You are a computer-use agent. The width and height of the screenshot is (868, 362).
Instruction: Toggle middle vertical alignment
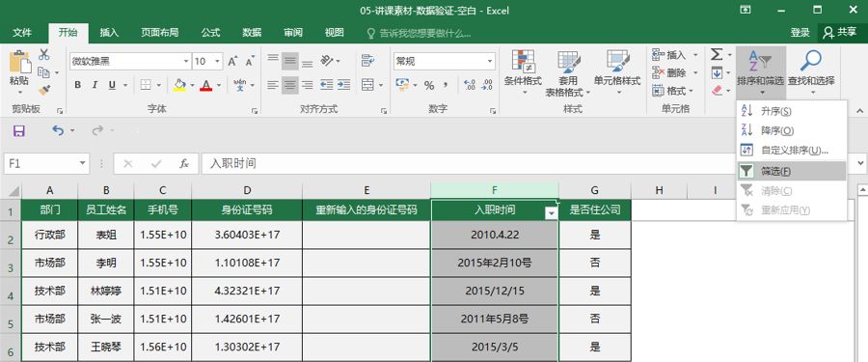coord(290,61)
